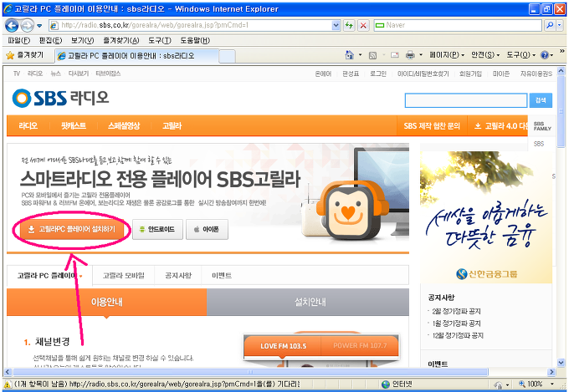
Task: Click the Print icon
Action: point(410,55)
